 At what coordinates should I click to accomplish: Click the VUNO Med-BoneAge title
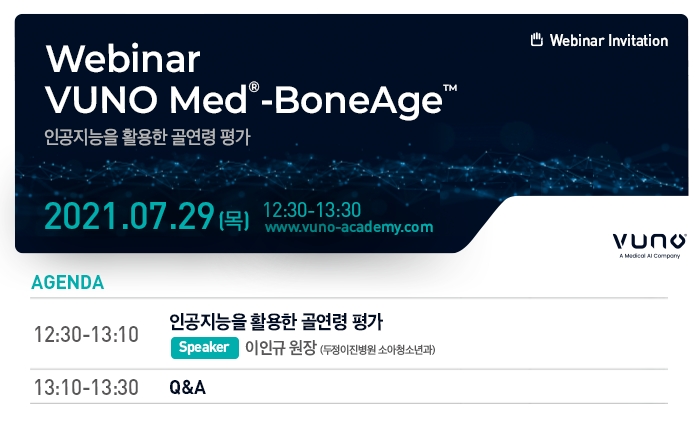pyautogui.click(x=251, y=99)
